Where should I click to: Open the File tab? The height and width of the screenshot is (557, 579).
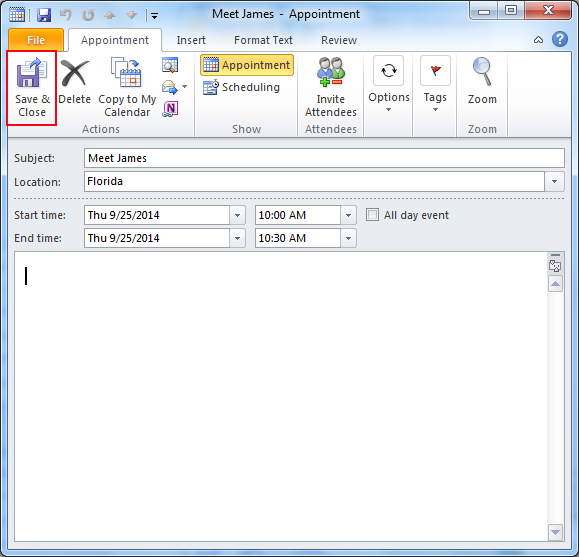[x=36, y=40]
